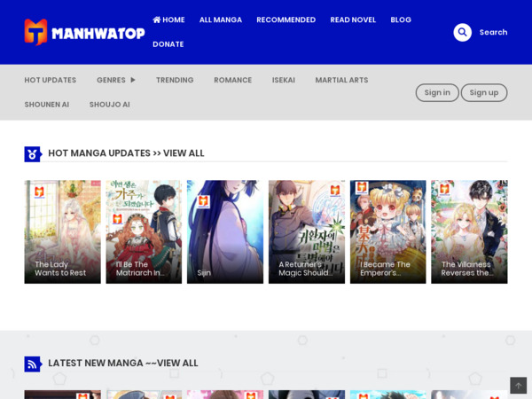The image size is (532, 399).
Task: Click the Sijin title text
Action: [204, 273]
